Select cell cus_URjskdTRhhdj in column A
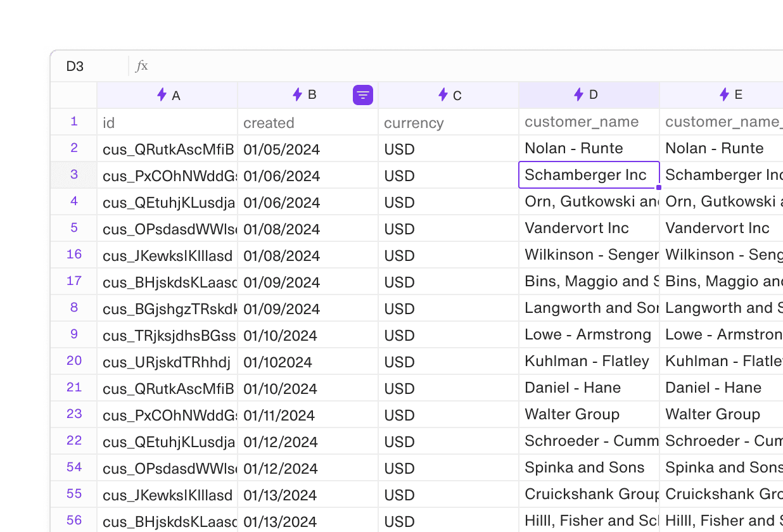 coord(167,362)
